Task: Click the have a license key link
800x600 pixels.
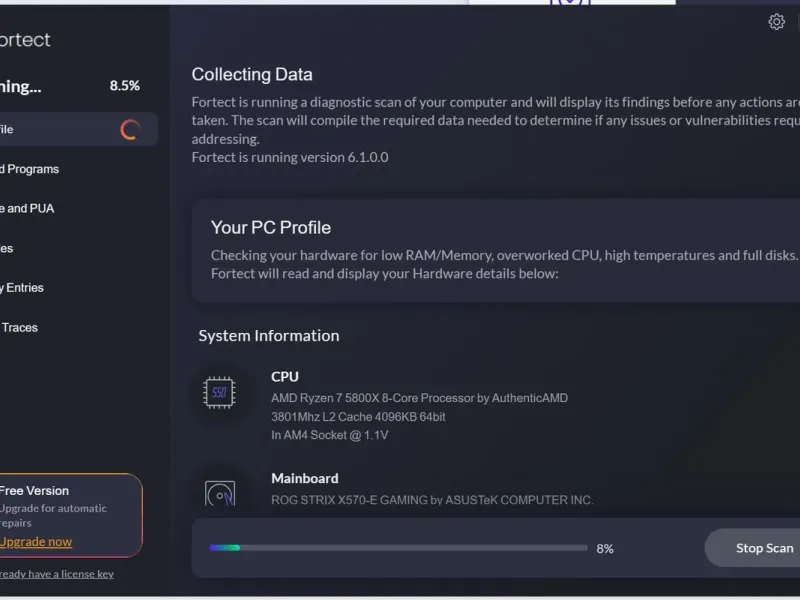Action: (56, 574)
